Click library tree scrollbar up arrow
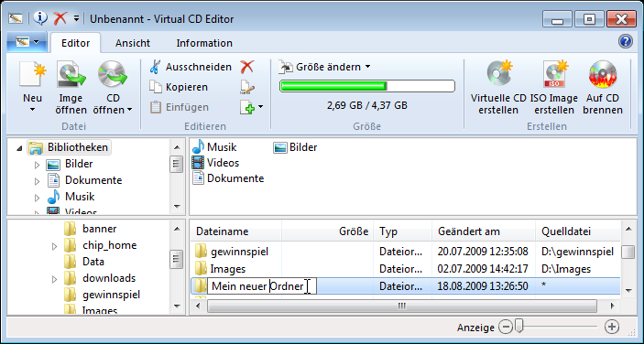The image size is (644, 344). coord(177,147)
